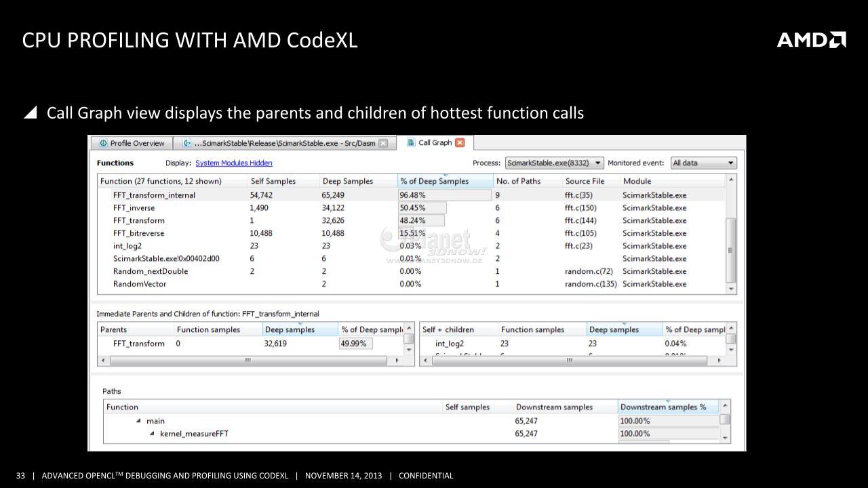
Task: Click the 48.24% deep samples bar
Action: pos(421,220)
